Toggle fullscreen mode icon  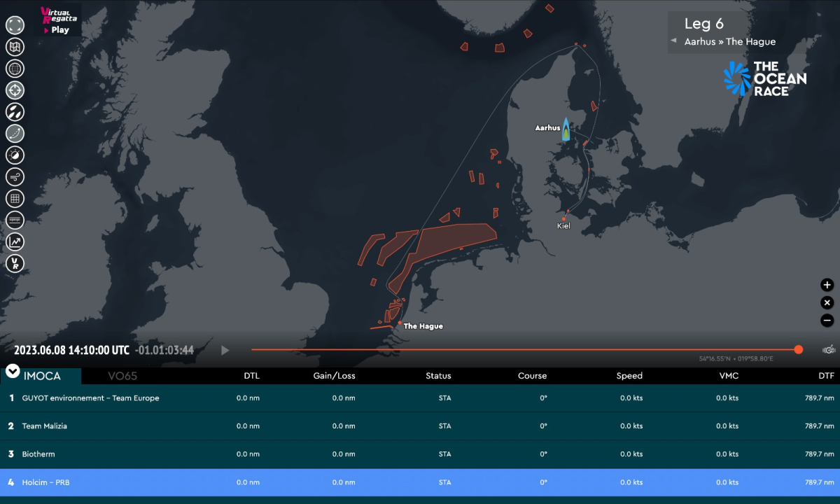(x=15, y=26)
